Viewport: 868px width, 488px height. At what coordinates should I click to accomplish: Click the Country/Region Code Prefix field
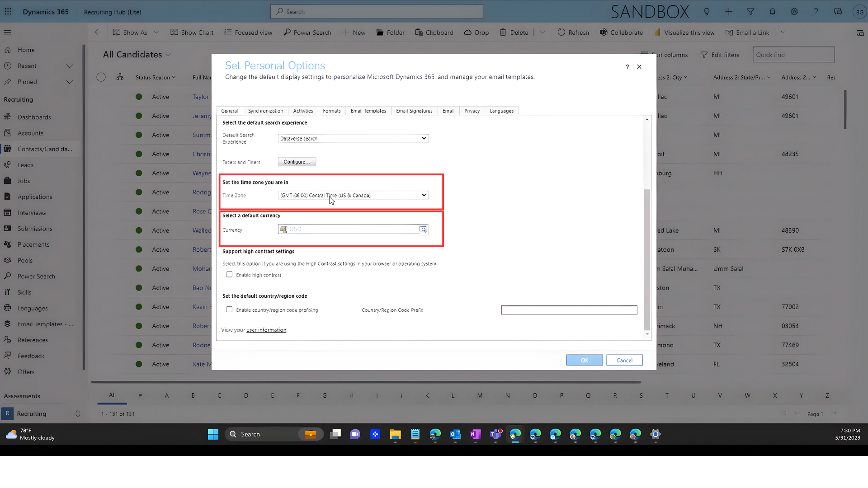coord(569,310)
